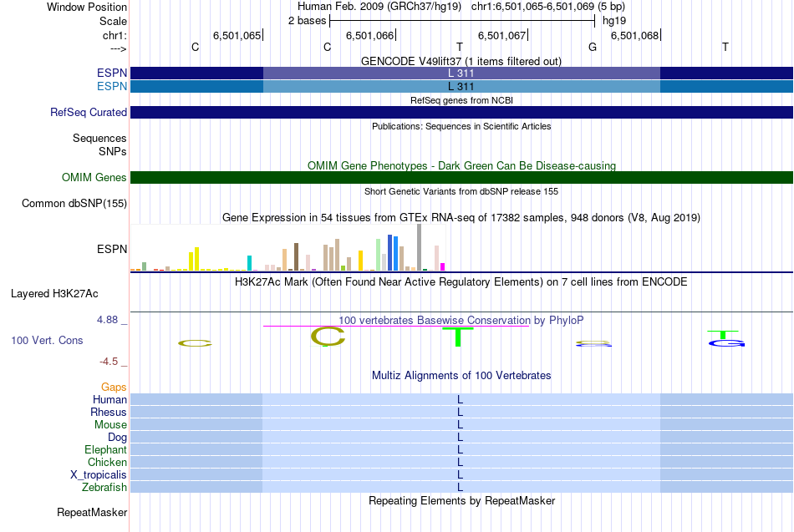The height and width of the screenshot is (532, 794).
Task: Click the RepeatMasker track label
Action: [x=92, y=512]
